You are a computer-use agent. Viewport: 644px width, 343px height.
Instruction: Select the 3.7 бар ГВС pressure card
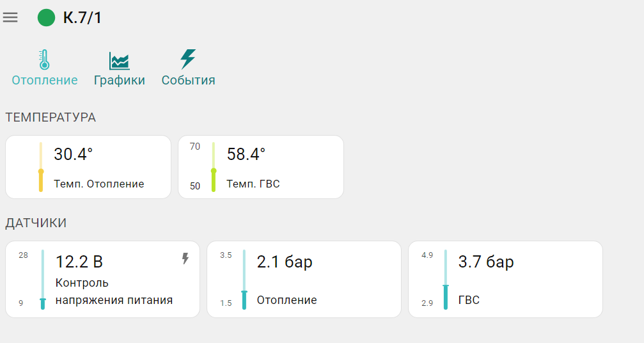[x=505, y=280]
